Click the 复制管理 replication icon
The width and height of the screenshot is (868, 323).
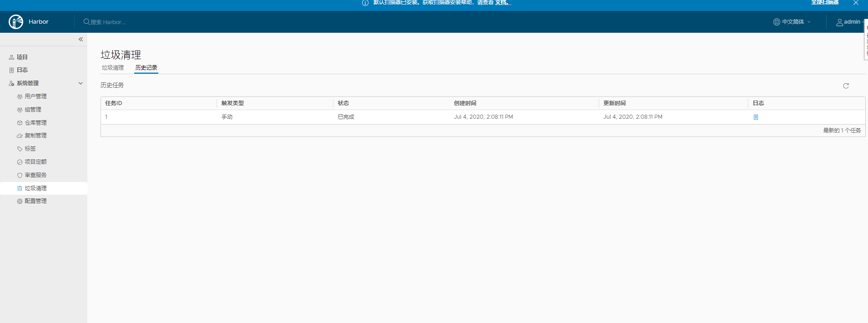pos(20,136)
